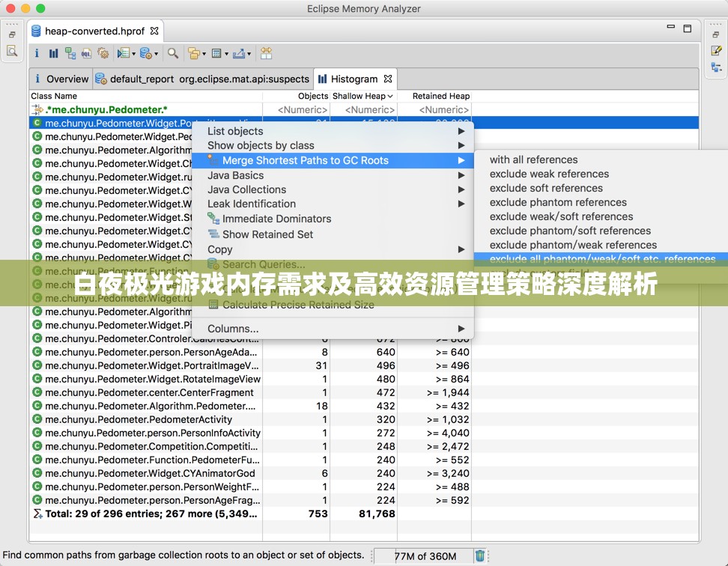Click the Retained Heap numeric filter field

pos(434,110)
